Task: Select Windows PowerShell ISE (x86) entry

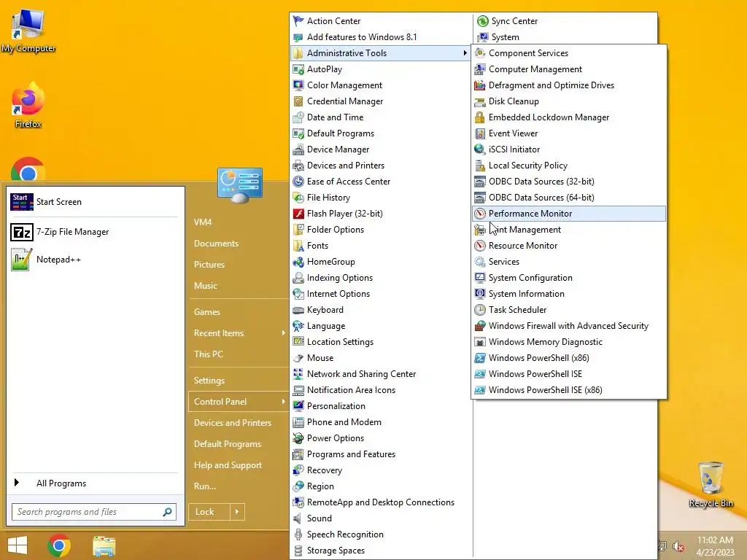Action: (x=569, y=390)
